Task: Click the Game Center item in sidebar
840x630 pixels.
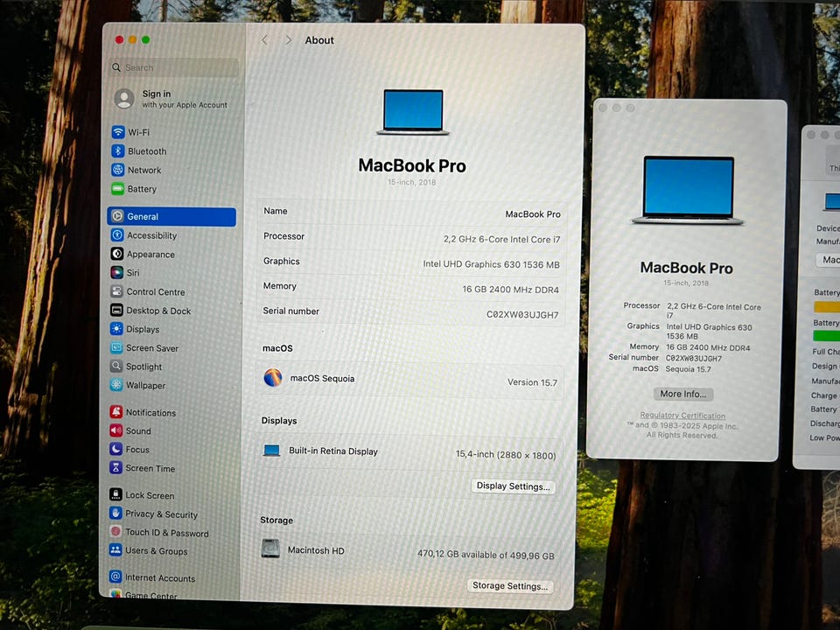Action: (143, 594)
